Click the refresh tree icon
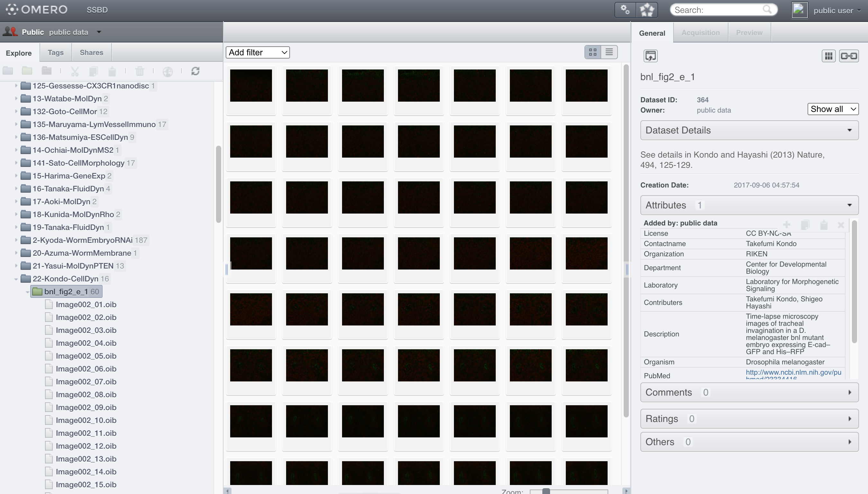Image resolution: width=868 pixels, height=494 pixels. tap(195, 71)
